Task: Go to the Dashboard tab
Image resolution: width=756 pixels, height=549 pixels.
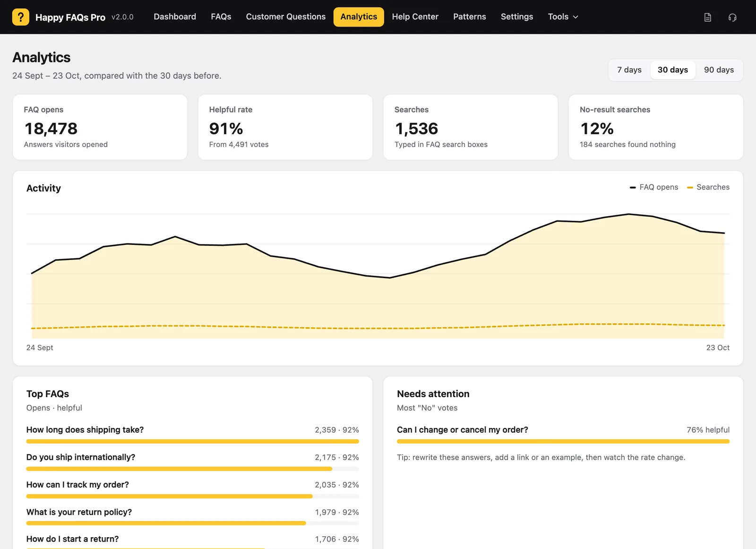Action: [175, 17]
